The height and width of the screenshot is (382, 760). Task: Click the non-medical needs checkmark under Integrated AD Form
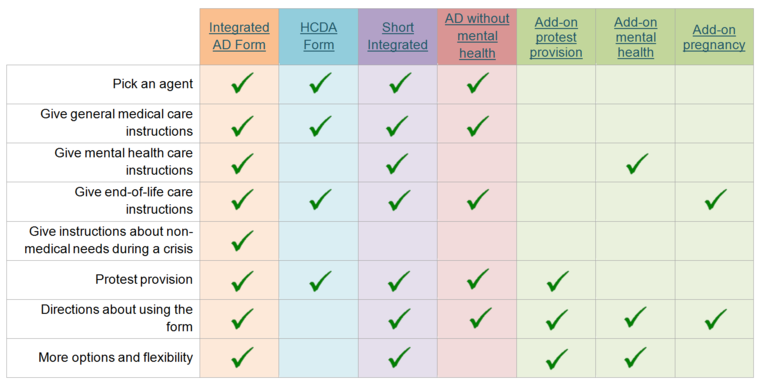(242, 241)
